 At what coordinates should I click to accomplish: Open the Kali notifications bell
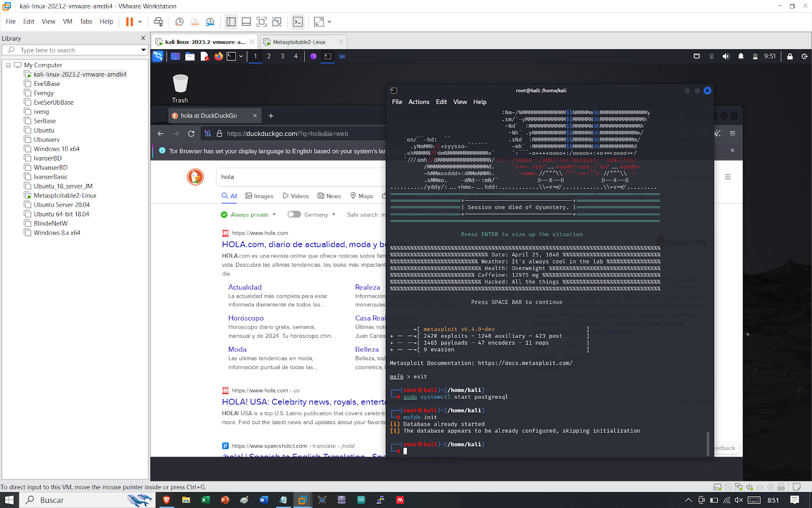point(741,56)
